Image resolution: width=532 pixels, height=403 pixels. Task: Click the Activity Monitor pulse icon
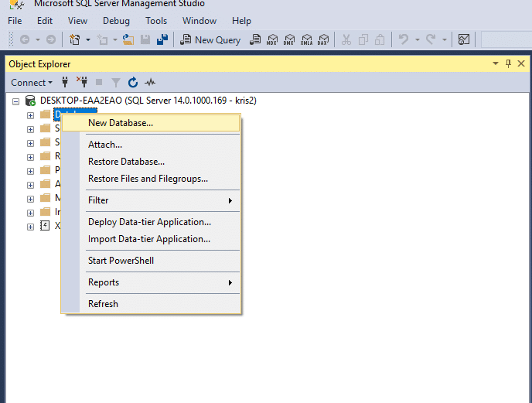point(150,82)
